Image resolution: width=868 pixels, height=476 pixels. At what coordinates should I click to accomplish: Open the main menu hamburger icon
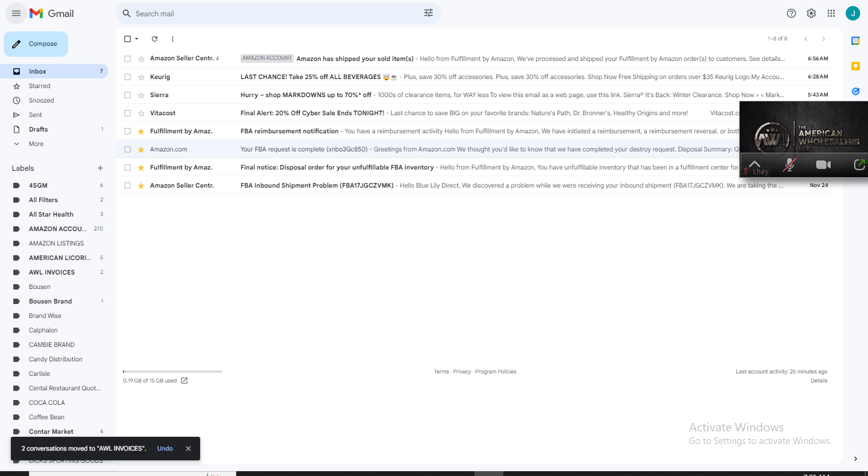click(16, 13)
